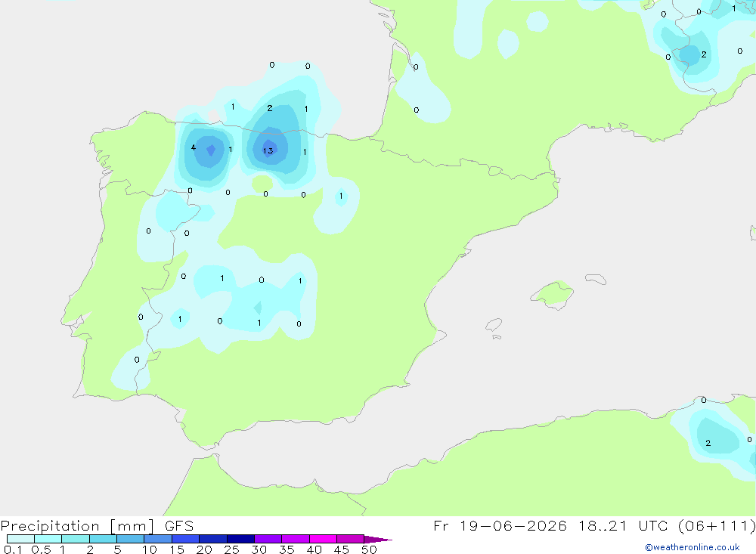Click the '2' value in the Bay of Biscay
This screenshot has width=756, height=554.
pos(270,108)
